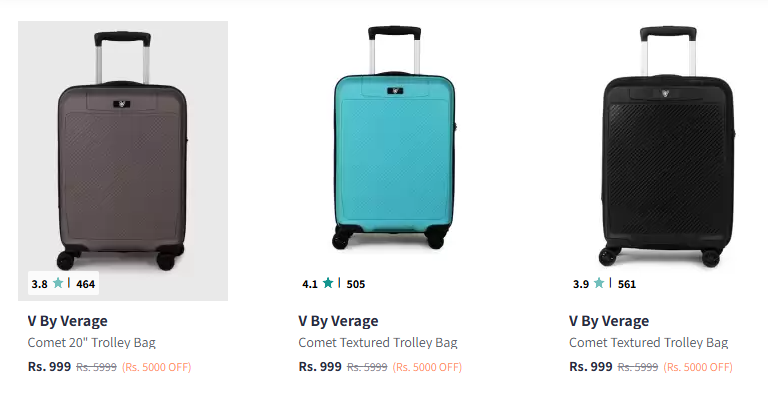
Task: Click V By Verage brand under the teal bag
Action: [x=338, y=321]
